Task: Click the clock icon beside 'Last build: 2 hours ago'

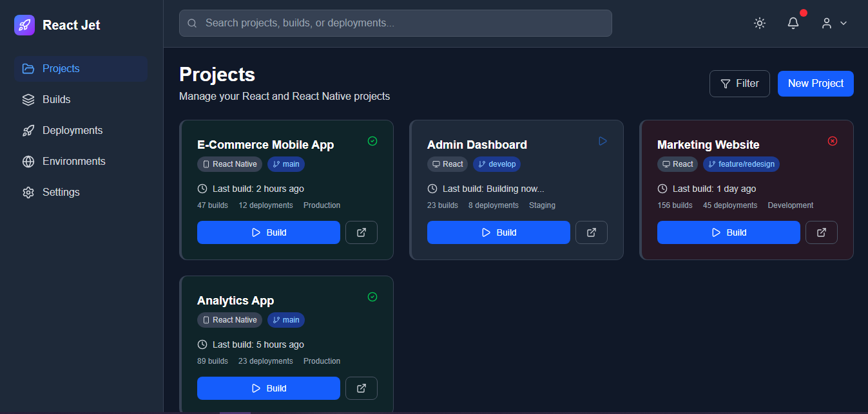Action: [x=202, y=189]
